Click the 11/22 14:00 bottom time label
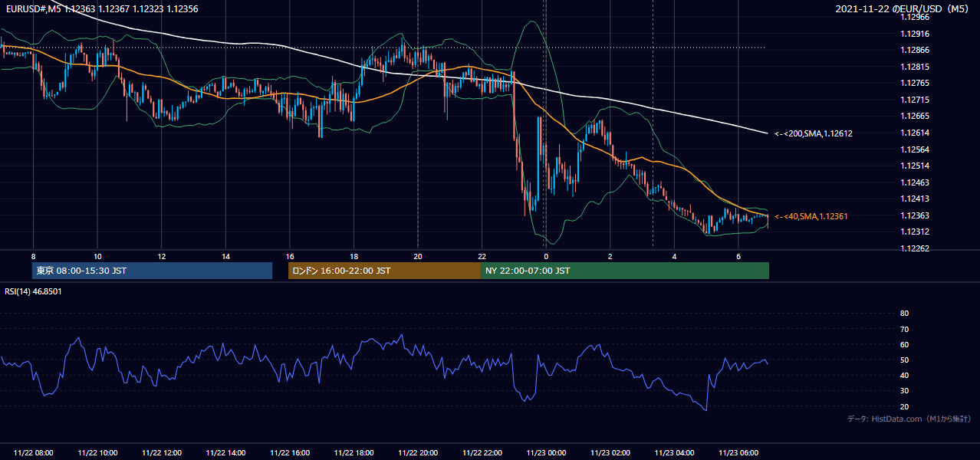 coord(225,453)
